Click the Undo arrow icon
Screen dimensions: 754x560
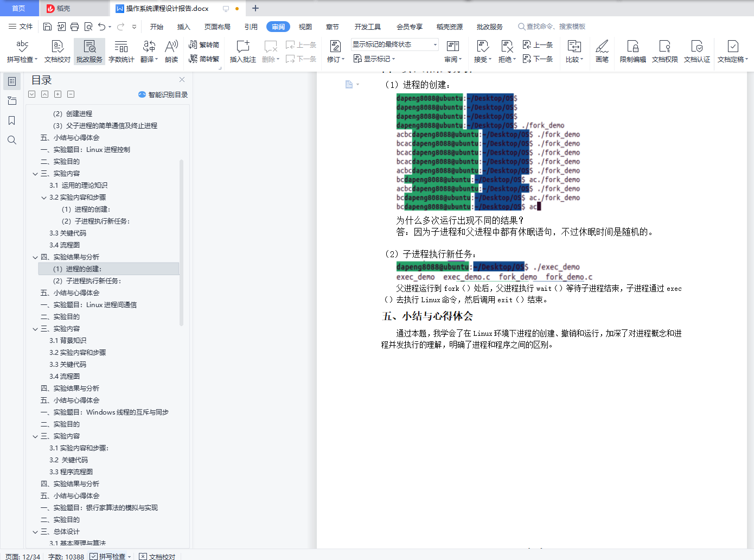[101, 27]
